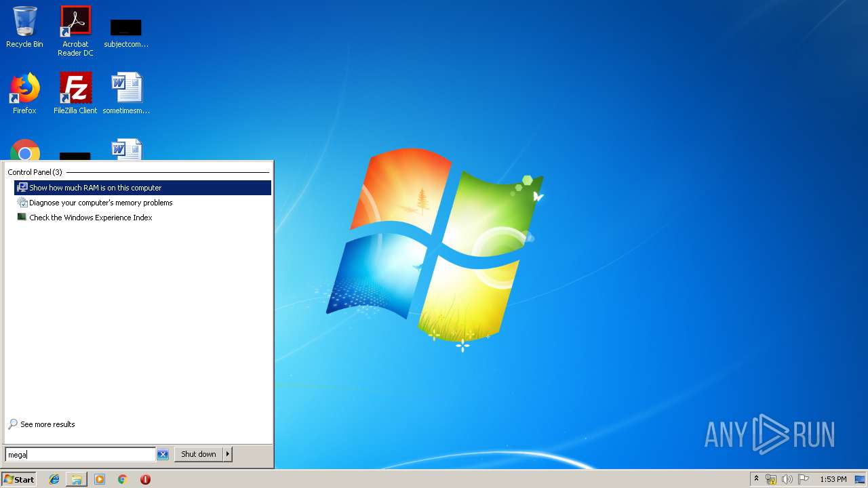Viewport: 868px width, 488px height.
Task: Click the 1:53 PM clock
Action: tap(833, 479)
